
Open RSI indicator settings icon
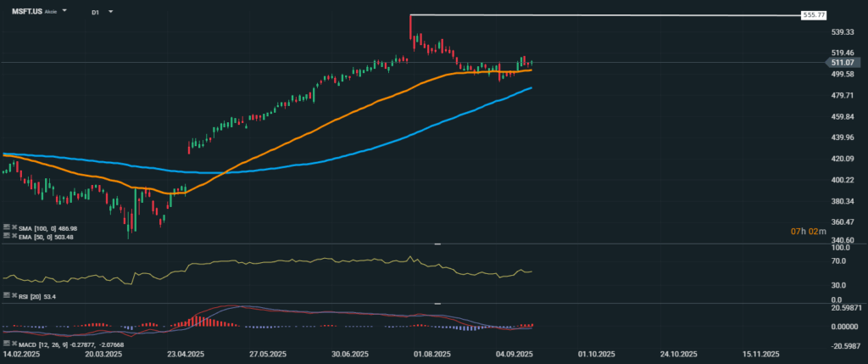tap(6, 298)
